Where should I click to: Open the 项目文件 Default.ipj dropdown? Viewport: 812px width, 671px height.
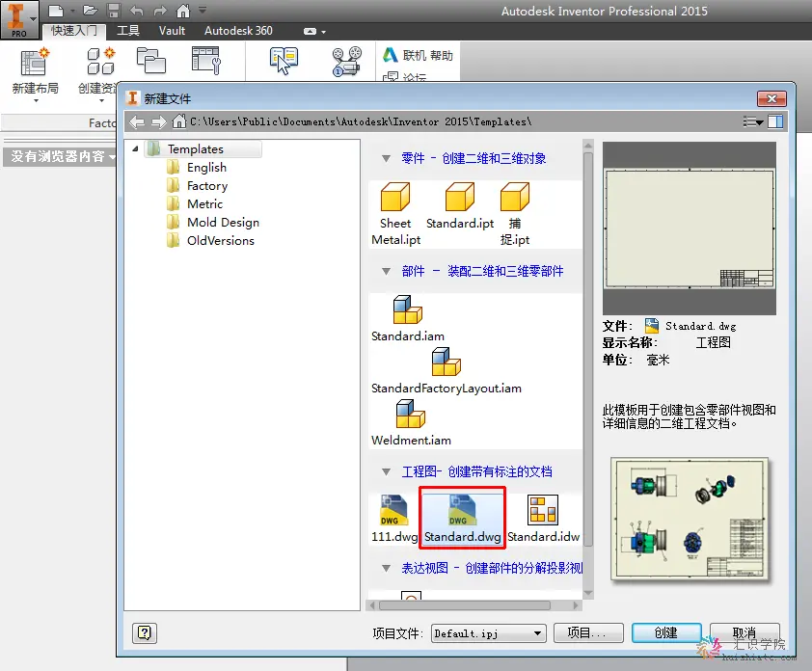point(488,633)
